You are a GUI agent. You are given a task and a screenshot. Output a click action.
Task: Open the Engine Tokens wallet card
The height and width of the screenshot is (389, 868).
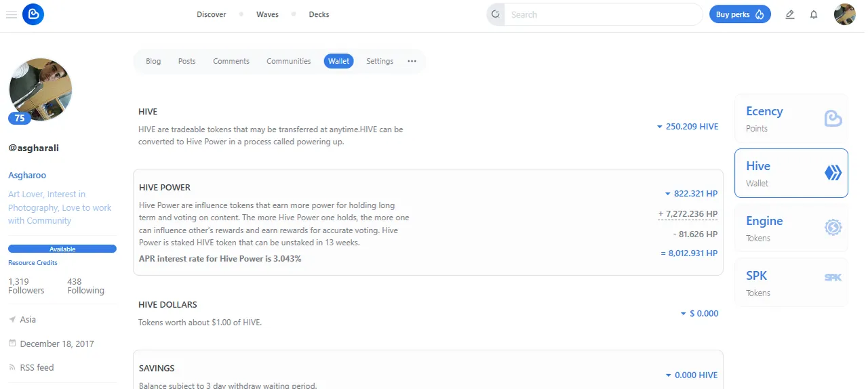(791, 228)
